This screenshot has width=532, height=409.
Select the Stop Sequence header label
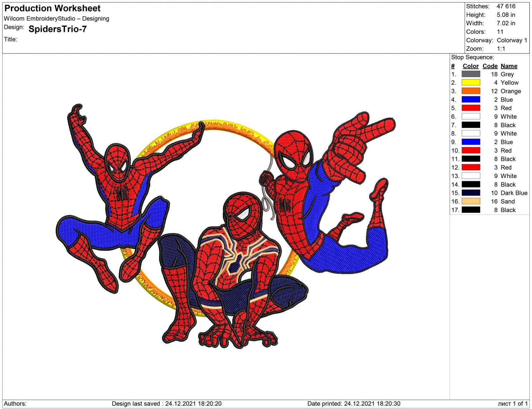pyautogui.click(x=473, y=57)
